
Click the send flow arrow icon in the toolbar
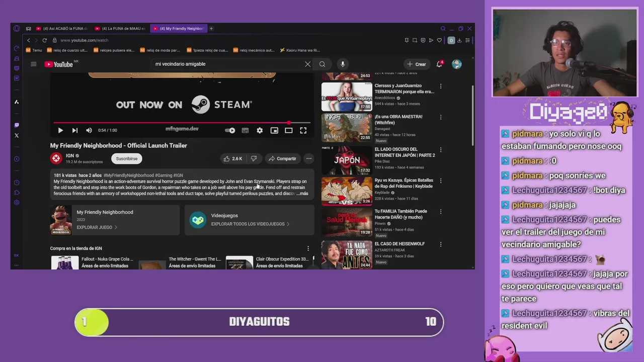point(431,40)
